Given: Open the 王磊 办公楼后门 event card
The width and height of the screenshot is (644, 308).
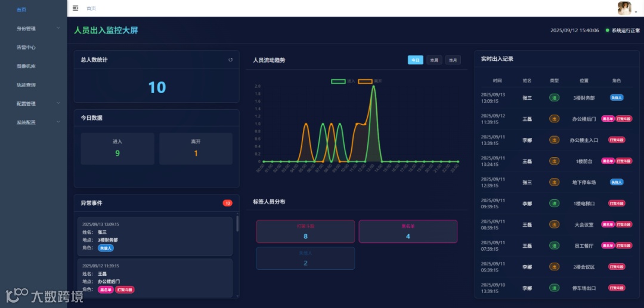Looking at the screenshot, I should click(x=155, y=278).
